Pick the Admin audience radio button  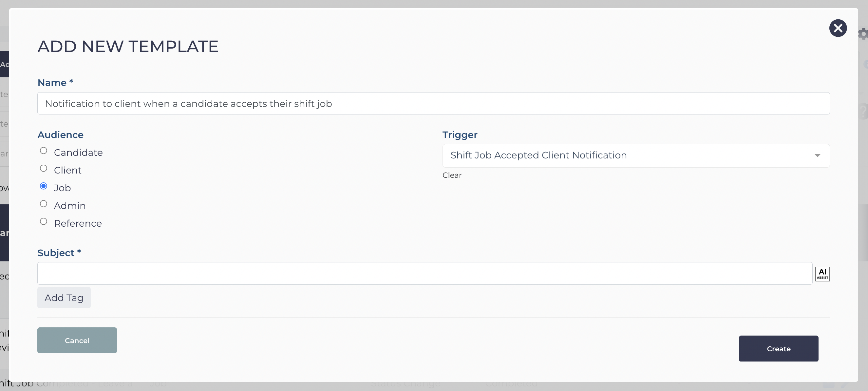pyautogui.click(x=44, y=204)
